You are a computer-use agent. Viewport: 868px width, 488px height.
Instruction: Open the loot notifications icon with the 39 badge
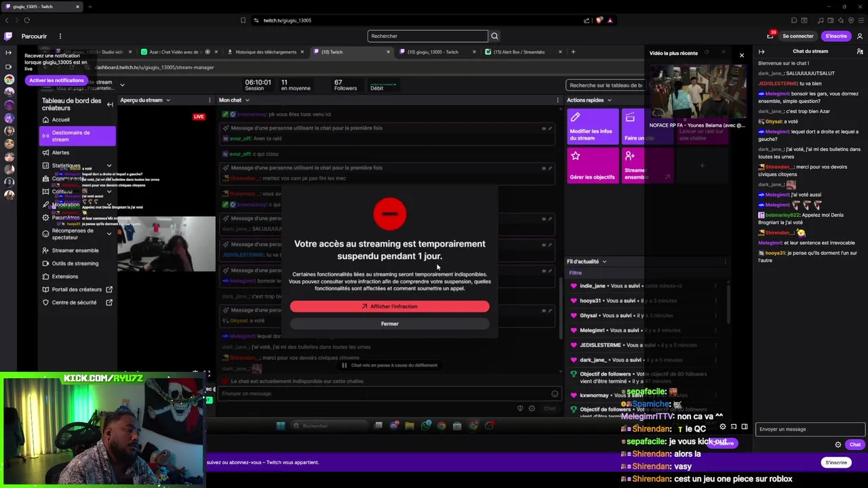pyautogui.click(x=770, y=36)
